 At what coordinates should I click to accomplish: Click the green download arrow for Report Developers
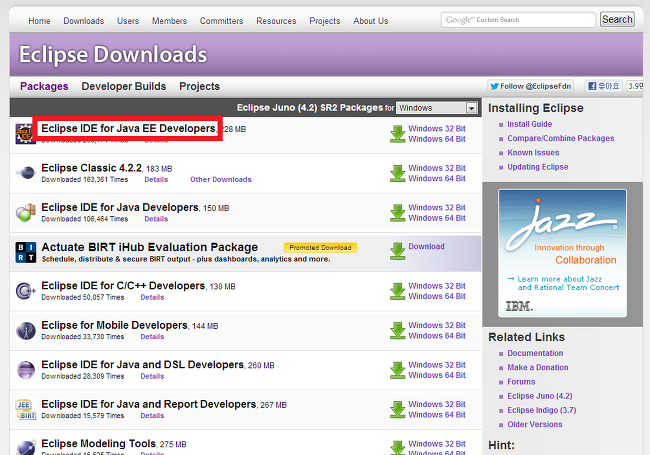pos(398,409)
